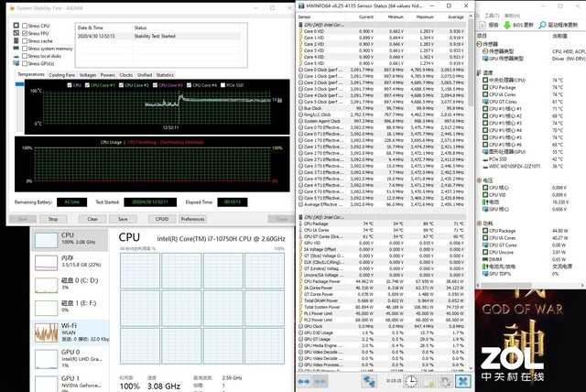Open HWiNFO sensor settings gear icon
This screenshot has width=586, height=392.
coord(445,382)
